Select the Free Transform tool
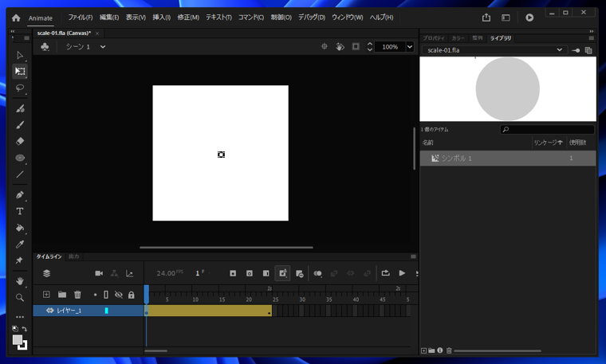The height and width of the screenshot is (364, 606). coord(20,72)
